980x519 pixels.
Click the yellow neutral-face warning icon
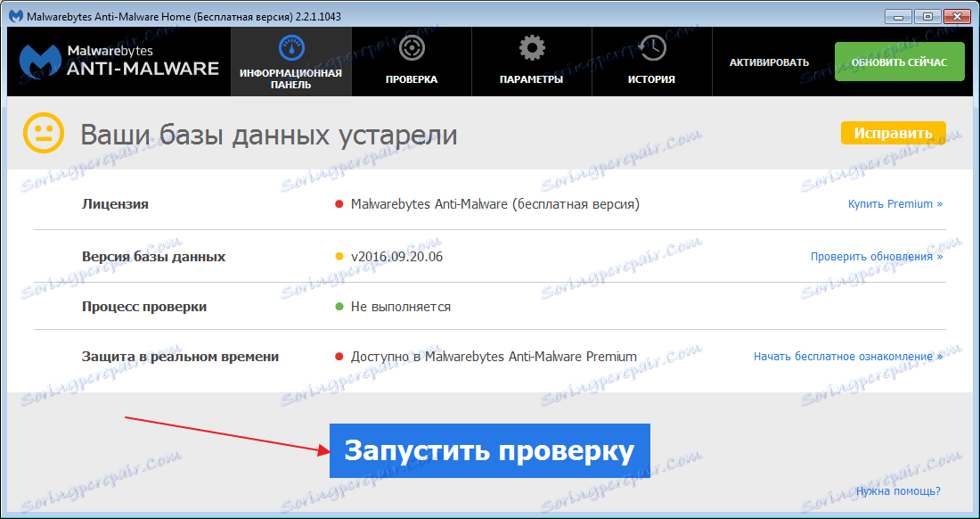tap(42, 132)
